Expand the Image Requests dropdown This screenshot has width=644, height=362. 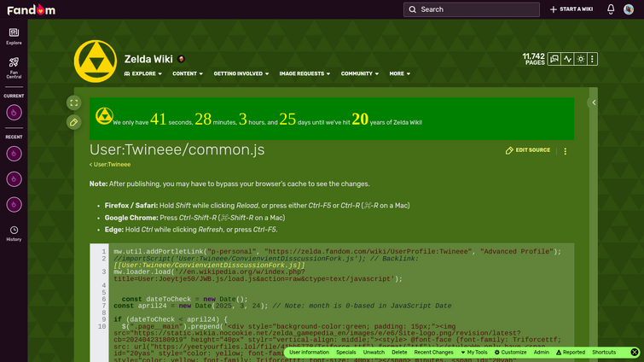click(x=305, y=73)
